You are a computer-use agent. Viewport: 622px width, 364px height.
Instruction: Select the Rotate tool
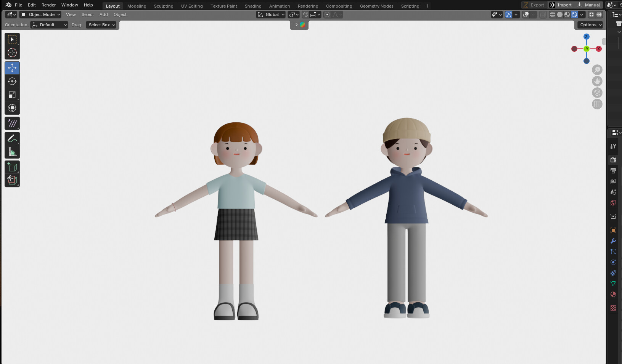(x=12, y=81)
